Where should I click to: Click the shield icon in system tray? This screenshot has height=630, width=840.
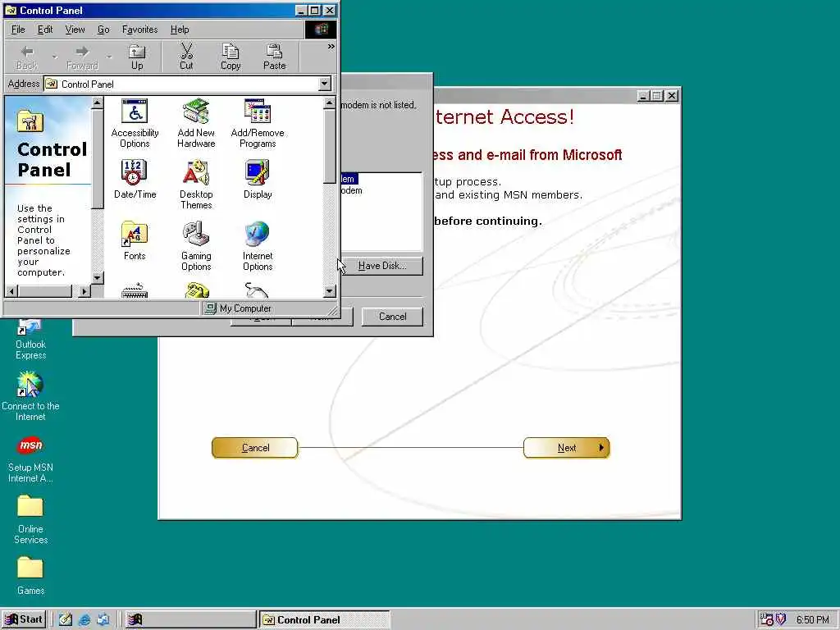(781, 619)
